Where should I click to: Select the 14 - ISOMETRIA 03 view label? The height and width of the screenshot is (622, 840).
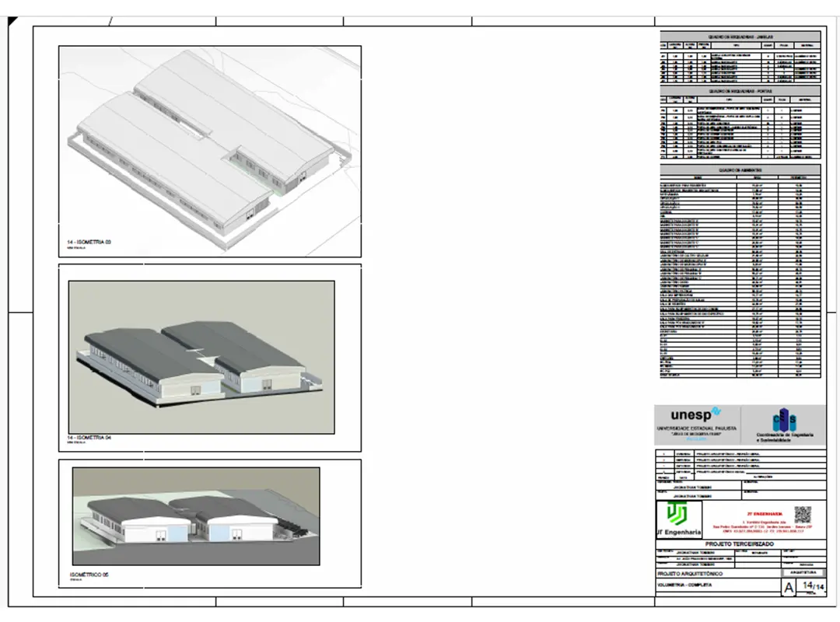coord(89,243)
